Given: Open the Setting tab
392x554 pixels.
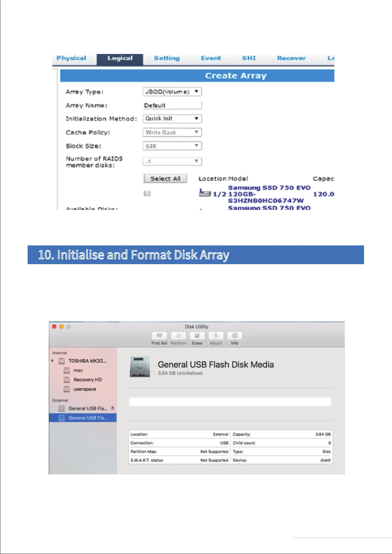Looking at the screenshot, I should (x=167, y=58).
